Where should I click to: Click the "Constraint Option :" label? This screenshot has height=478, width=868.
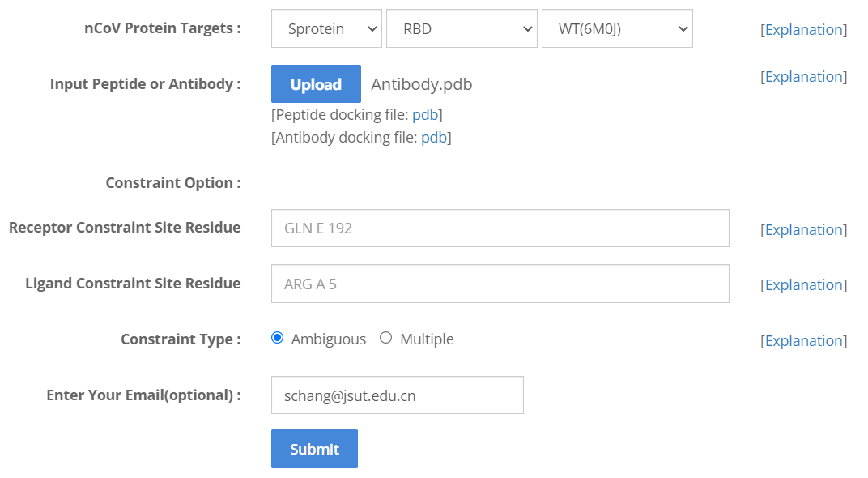click(173, 183)
